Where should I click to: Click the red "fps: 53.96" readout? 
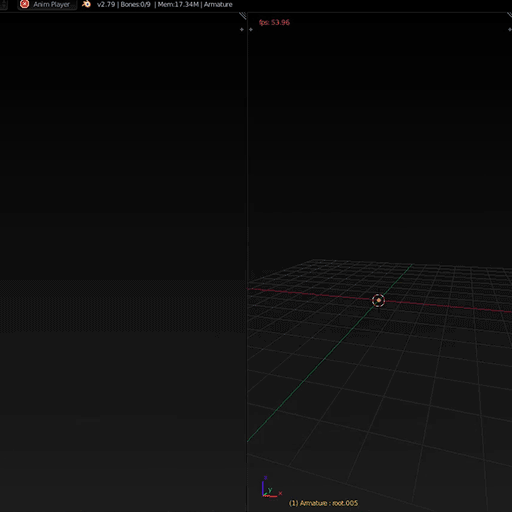coord(274,22)
